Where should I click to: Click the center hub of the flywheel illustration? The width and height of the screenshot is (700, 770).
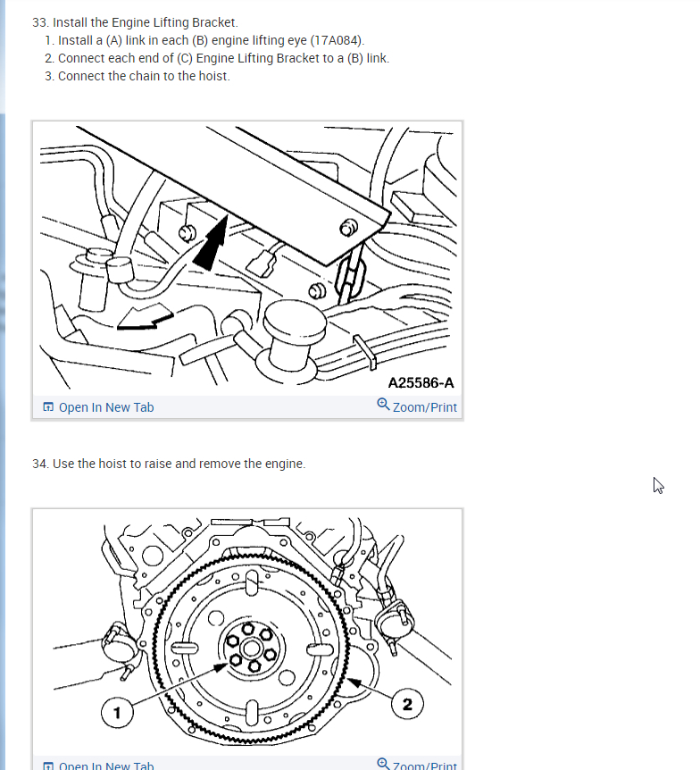pyautogui.click(x=251, y=649)
